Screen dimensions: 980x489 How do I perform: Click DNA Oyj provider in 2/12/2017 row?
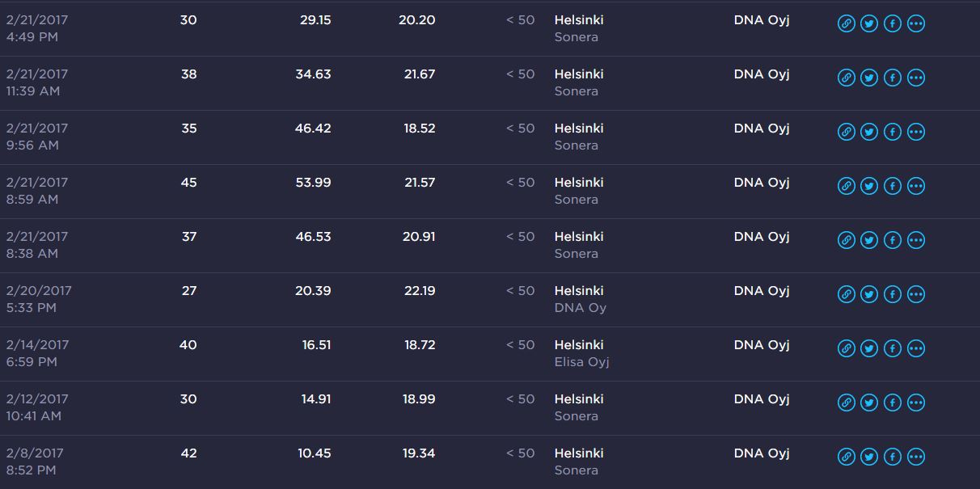761,398
